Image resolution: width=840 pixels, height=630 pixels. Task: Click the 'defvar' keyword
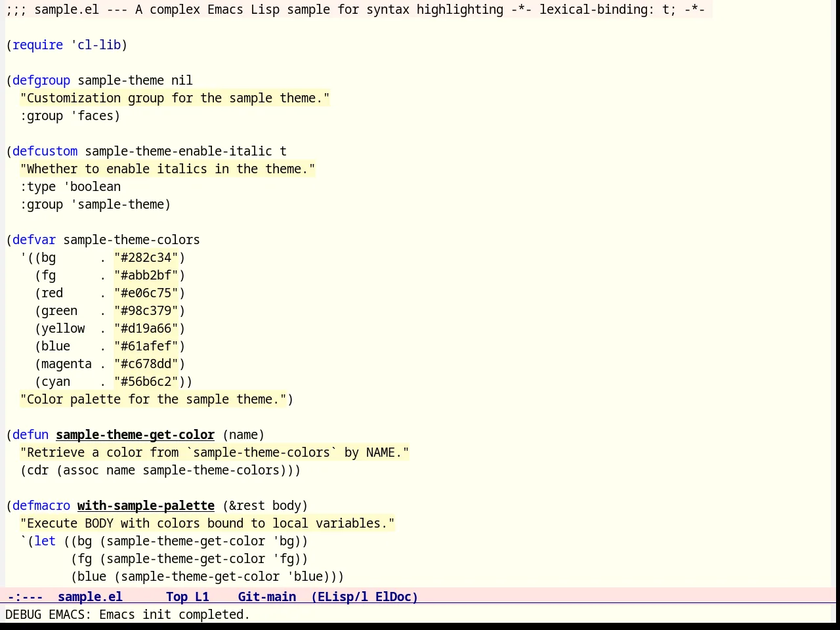(x=34, y=240)
